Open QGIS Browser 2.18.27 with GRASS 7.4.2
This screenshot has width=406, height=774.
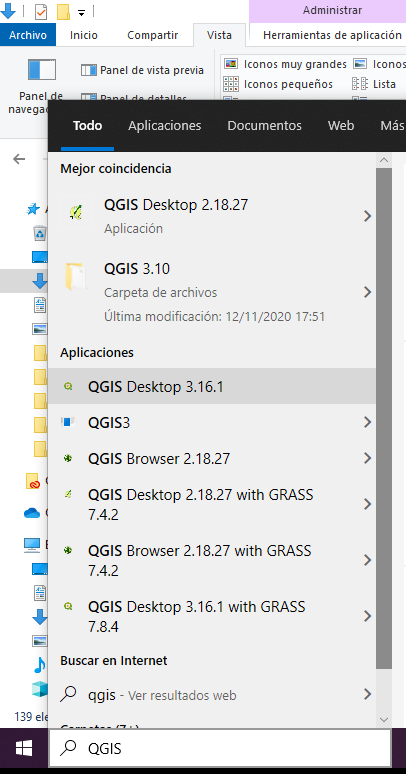point(211,560)
